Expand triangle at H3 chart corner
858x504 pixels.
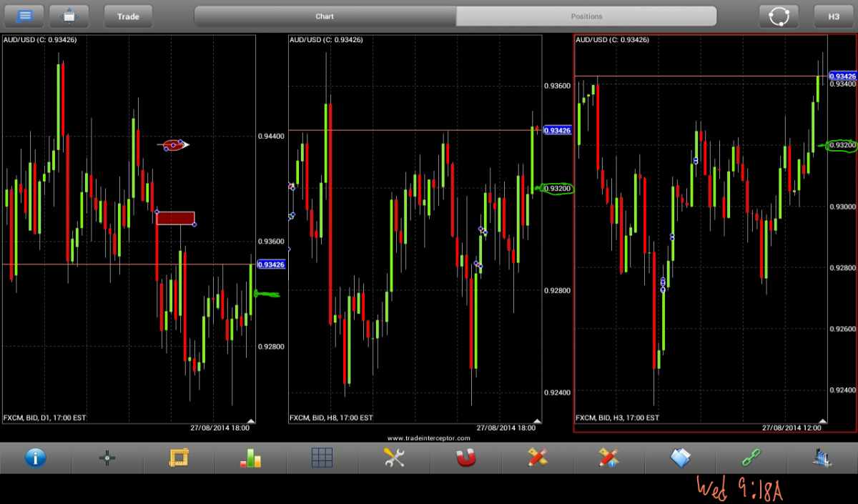point(822,421)
